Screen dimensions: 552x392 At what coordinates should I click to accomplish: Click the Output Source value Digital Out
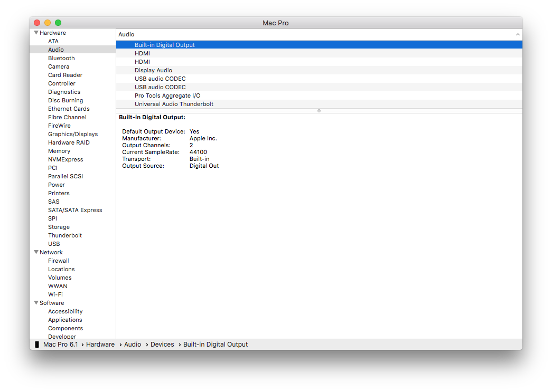pos(204,166)
